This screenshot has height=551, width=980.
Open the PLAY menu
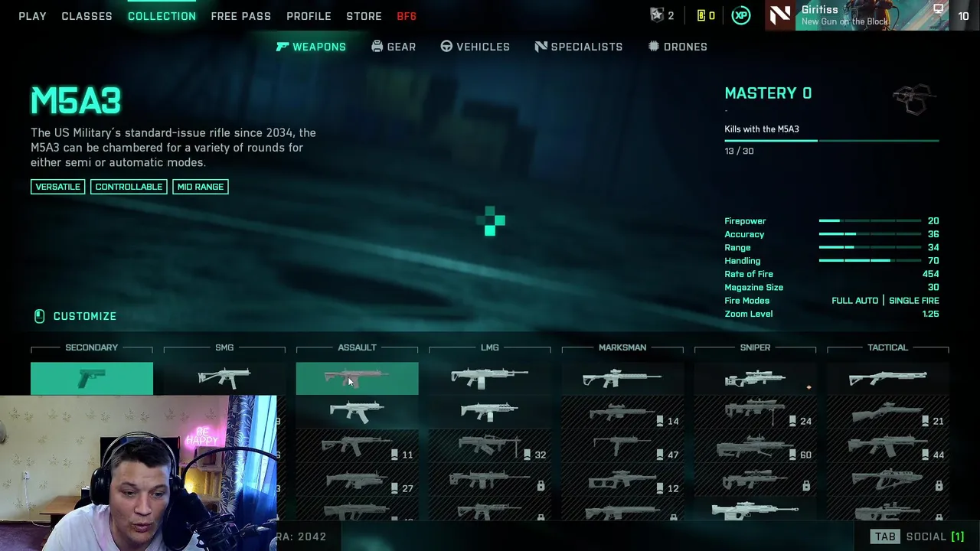point(32,16)
